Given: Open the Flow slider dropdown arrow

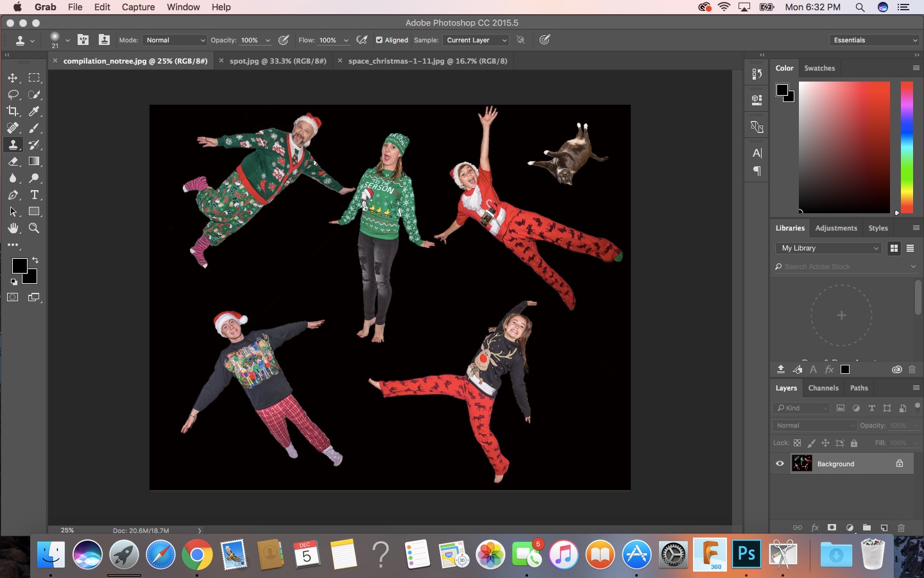Looking at the screenshot, I should click(346, 40).
